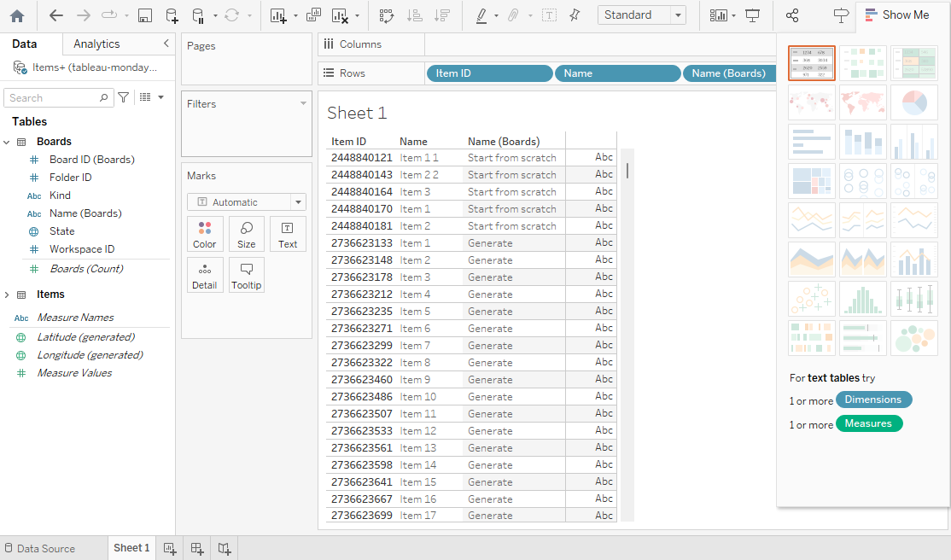The width and height of the screenshot is (951, 560).
Task: Click the Save workbook icon
Action: 145,15
